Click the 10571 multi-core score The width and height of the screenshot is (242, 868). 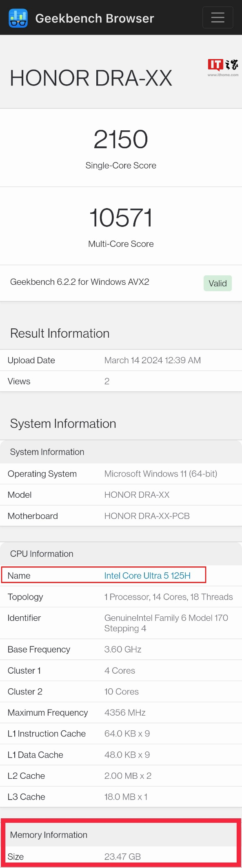121,218
